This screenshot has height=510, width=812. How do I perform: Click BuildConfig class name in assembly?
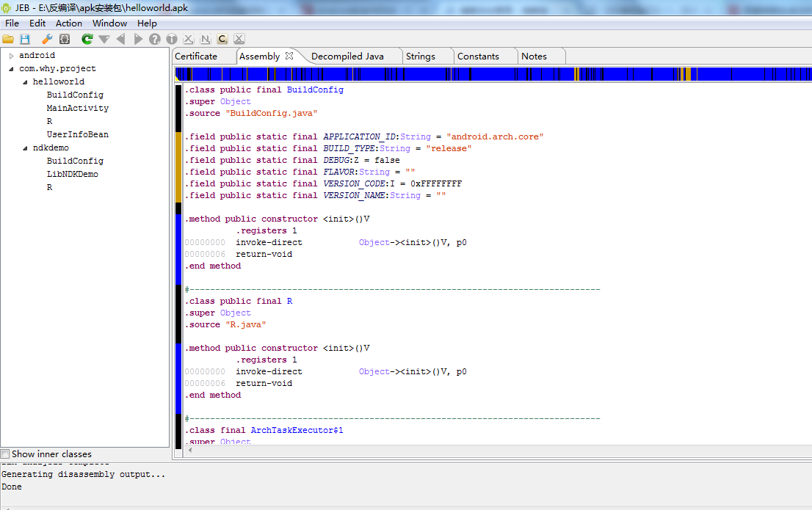pos(315,90)
